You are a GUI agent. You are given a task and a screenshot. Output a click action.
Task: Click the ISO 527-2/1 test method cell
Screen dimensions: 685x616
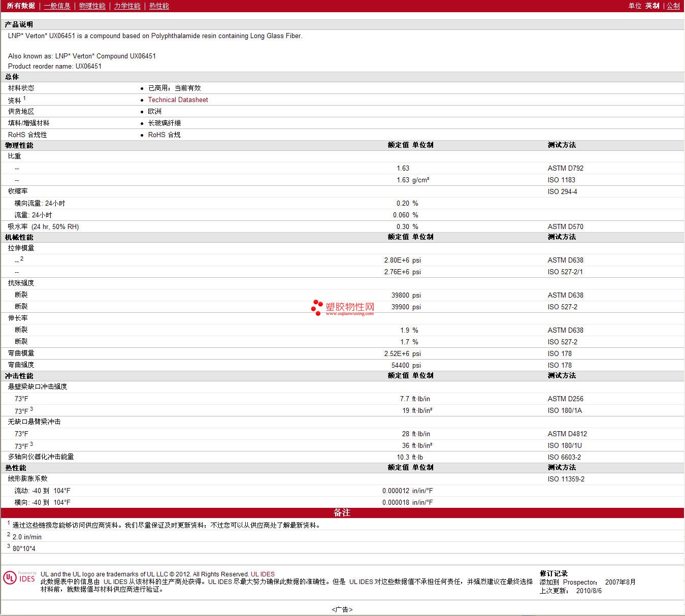point(566,272)
